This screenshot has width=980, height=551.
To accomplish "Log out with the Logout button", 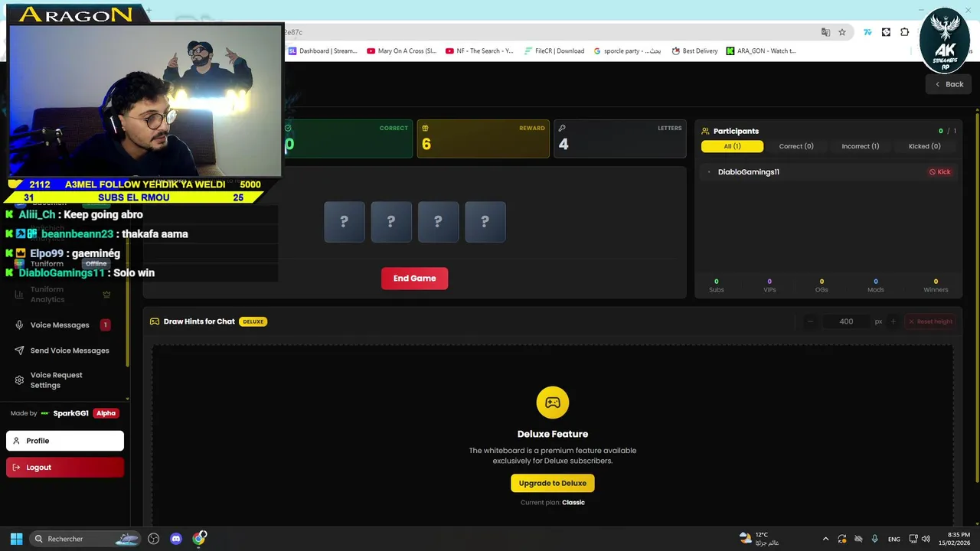I will pos(65,468).
